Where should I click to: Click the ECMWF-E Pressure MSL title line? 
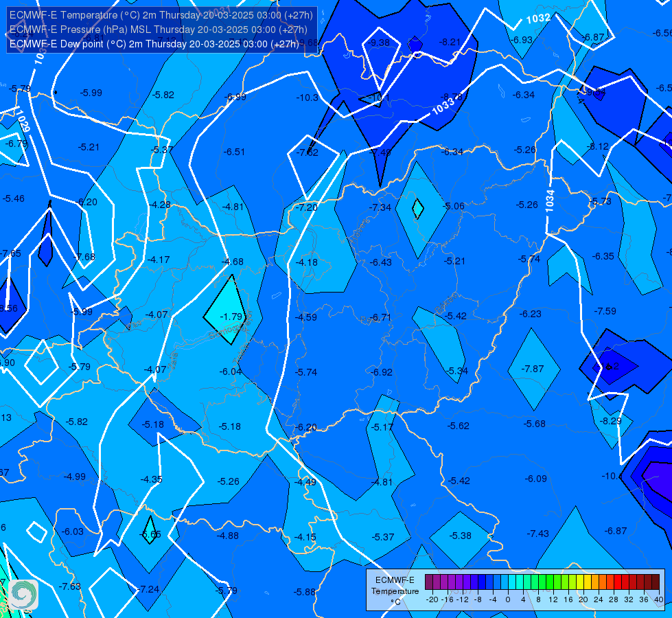coord(158,30)
